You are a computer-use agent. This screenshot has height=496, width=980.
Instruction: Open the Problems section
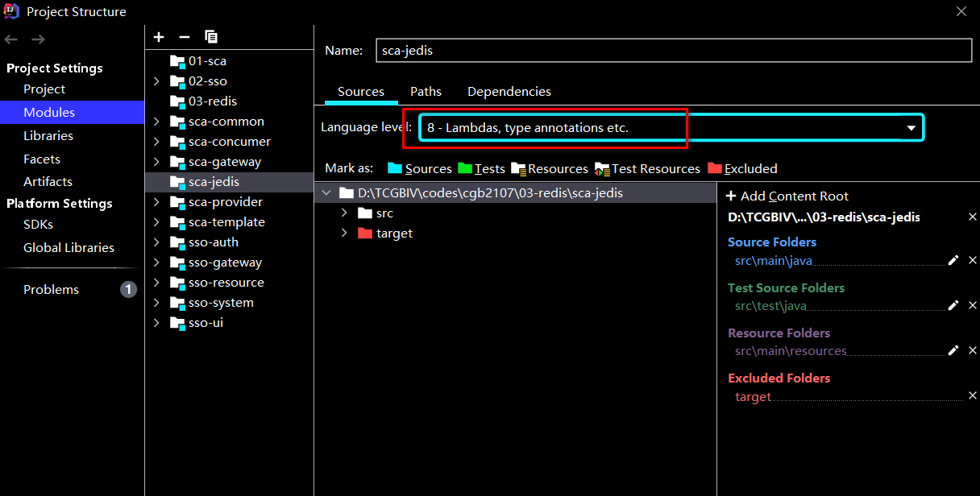[51, 289]
